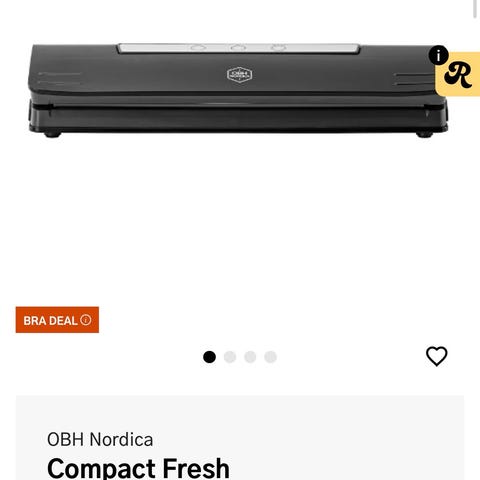
Task: Open the yellow R badge
Action: coord(458,74)
